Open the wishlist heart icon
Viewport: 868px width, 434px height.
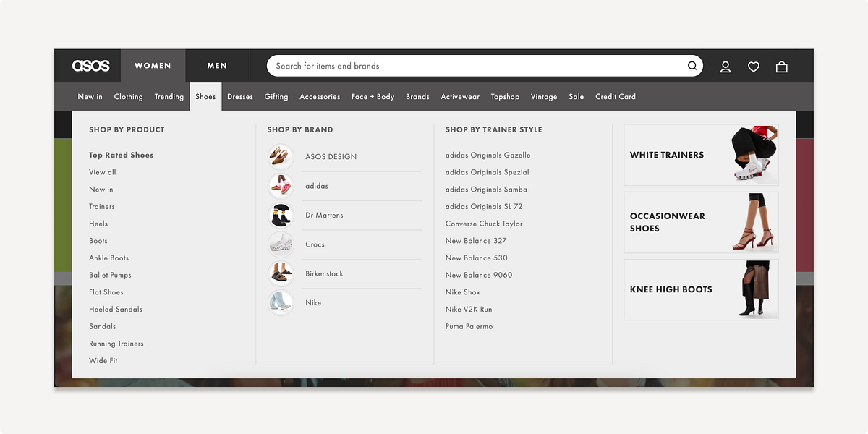(754, 66)
